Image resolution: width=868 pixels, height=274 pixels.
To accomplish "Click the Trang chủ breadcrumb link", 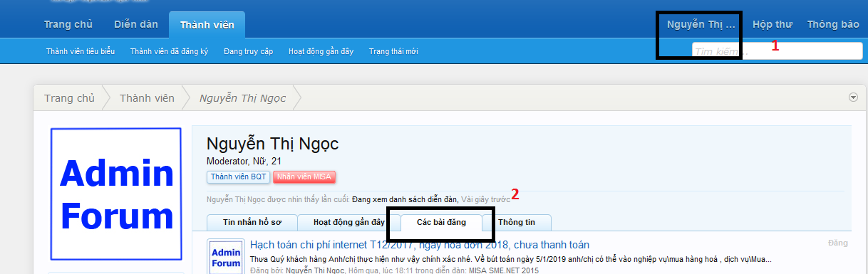I will tap(69, 98).
